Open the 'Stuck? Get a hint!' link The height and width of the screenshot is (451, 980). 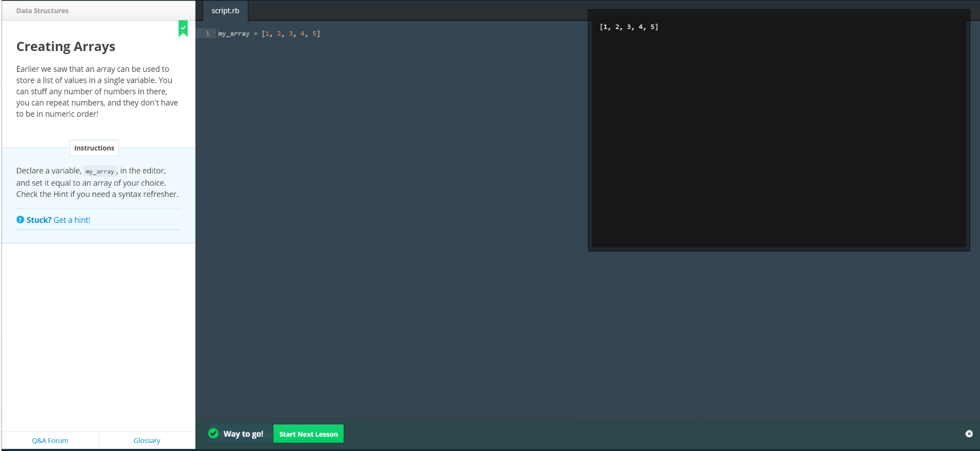point(58,220)
